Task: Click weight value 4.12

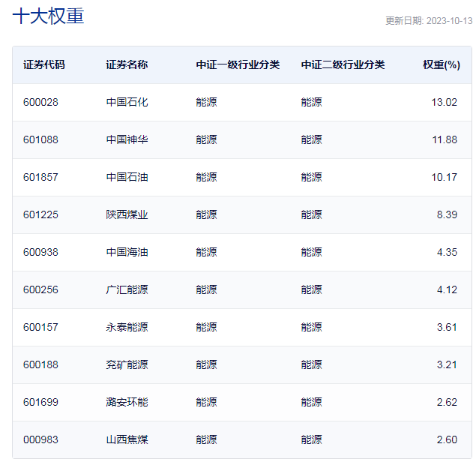Action: click(447, 289)
